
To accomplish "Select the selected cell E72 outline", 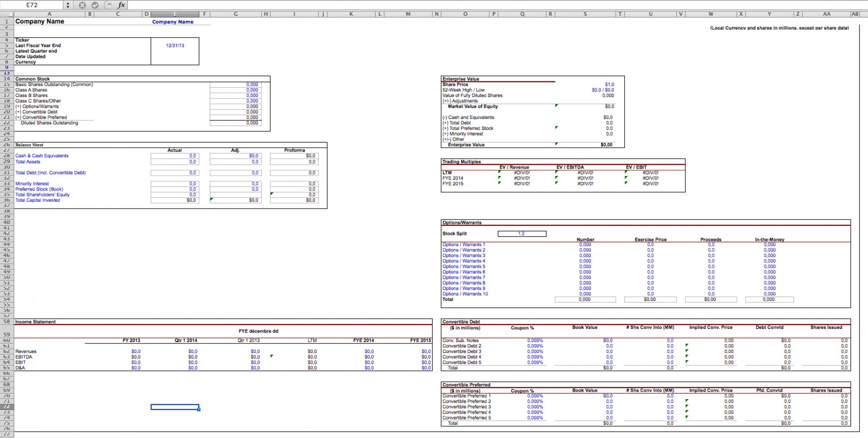I will [175, 407].
